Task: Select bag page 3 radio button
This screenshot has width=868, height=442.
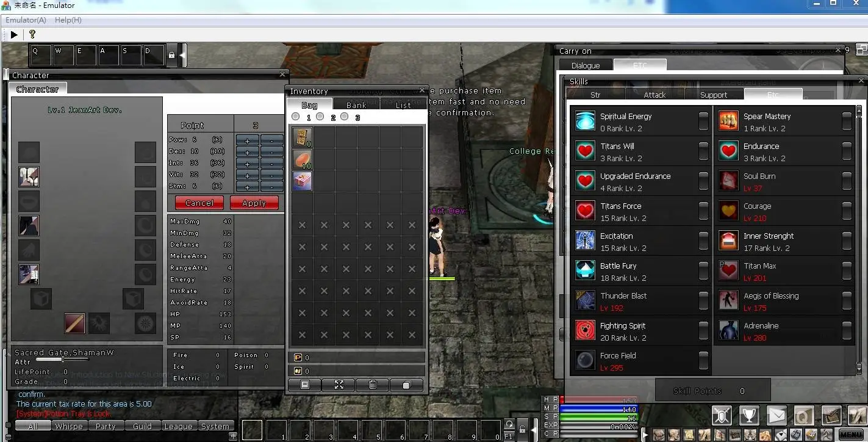Action: pos(345,117)
